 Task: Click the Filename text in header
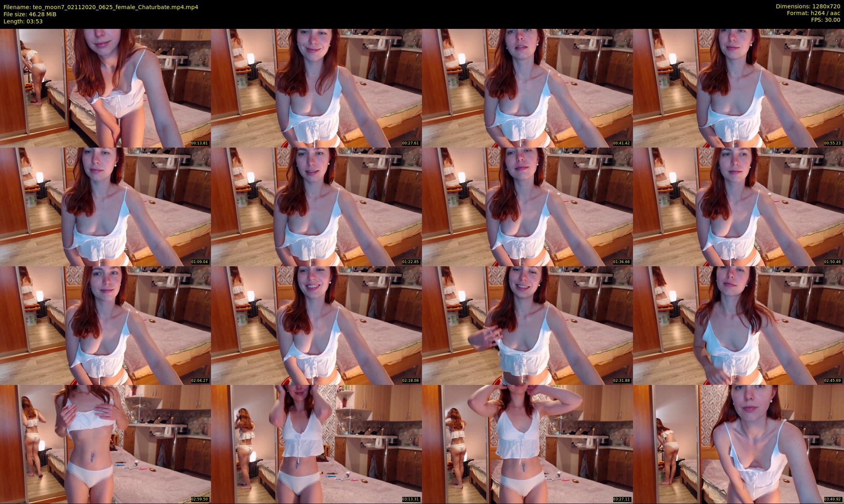click(x=101, y=7)
